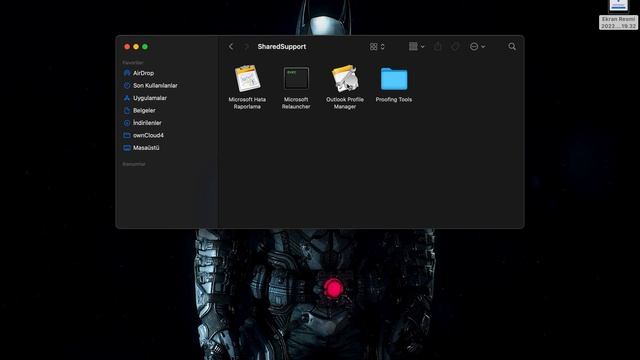This screenshot has height=360, width=640.
Task: Click the İndirilenler download icon
Action: [127, 123]
